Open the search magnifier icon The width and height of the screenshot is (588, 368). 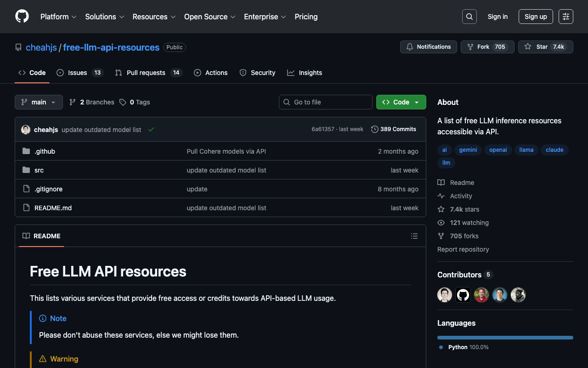point(469,17)
